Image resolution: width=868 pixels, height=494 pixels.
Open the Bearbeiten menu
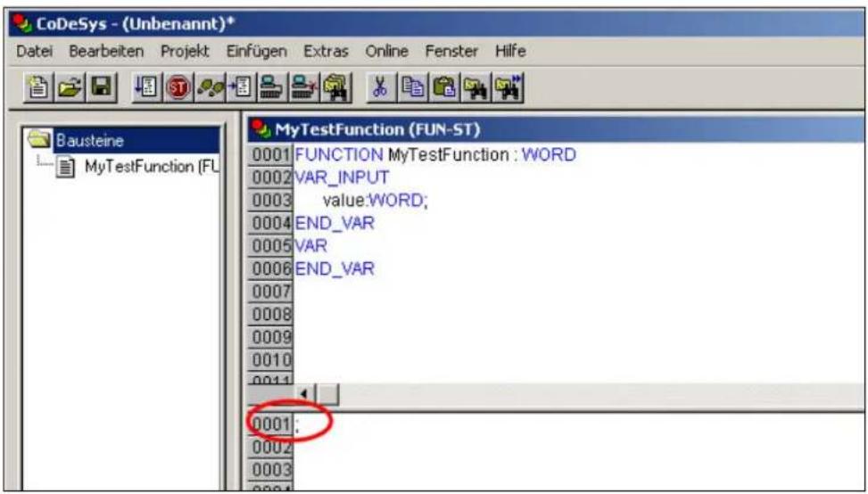106,52
